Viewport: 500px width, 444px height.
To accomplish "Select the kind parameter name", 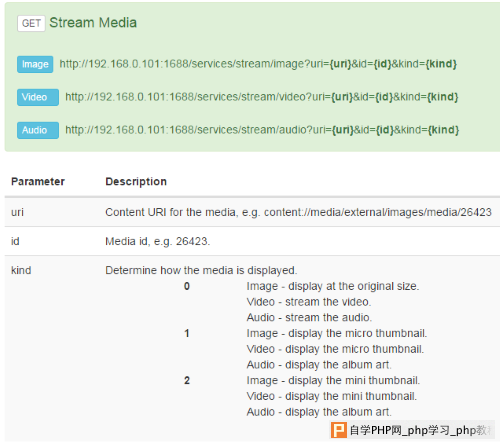I will 21,270.
